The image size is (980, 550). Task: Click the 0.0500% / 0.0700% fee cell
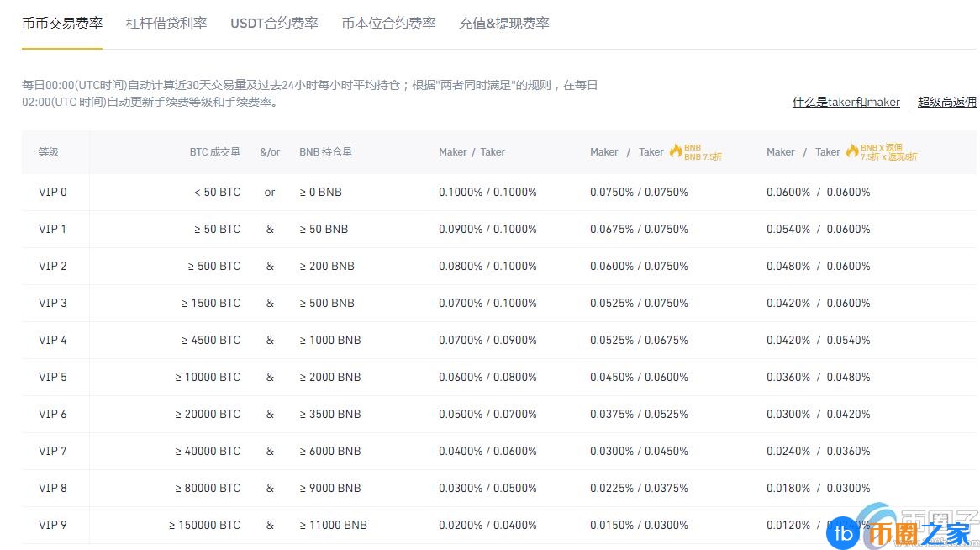pyautogui.click(x=487, y=414)
